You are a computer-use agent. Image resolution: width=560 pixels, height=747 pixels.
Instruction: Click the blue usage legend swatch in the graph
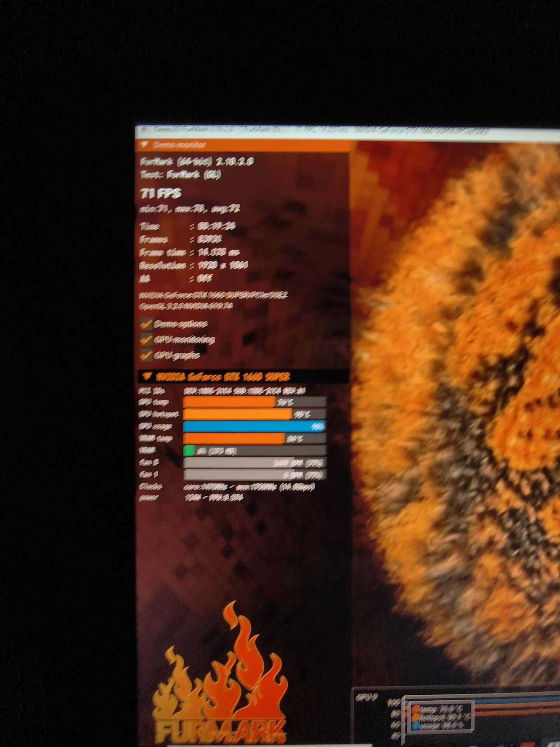click(x=415, y=726)
